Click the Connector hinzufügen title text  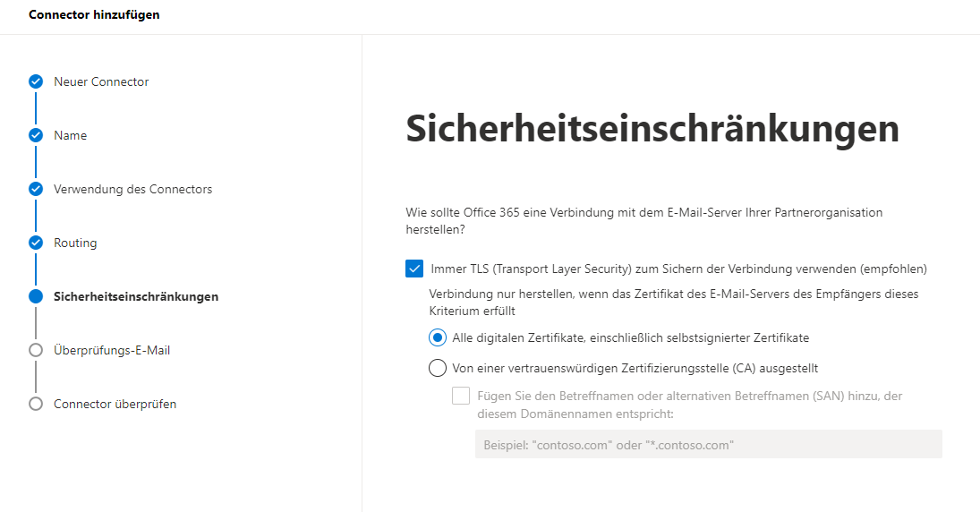[x=94, y=14]
